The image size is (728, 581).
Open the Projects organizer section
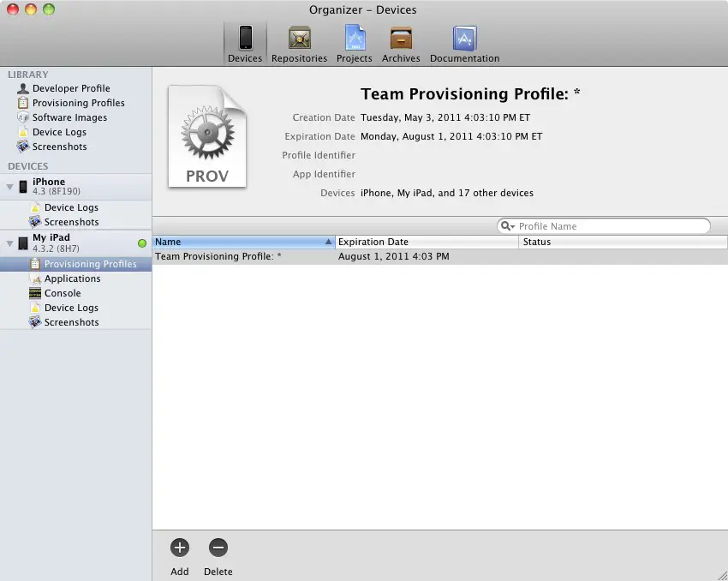pyautogui.click(x=354, y=43)
